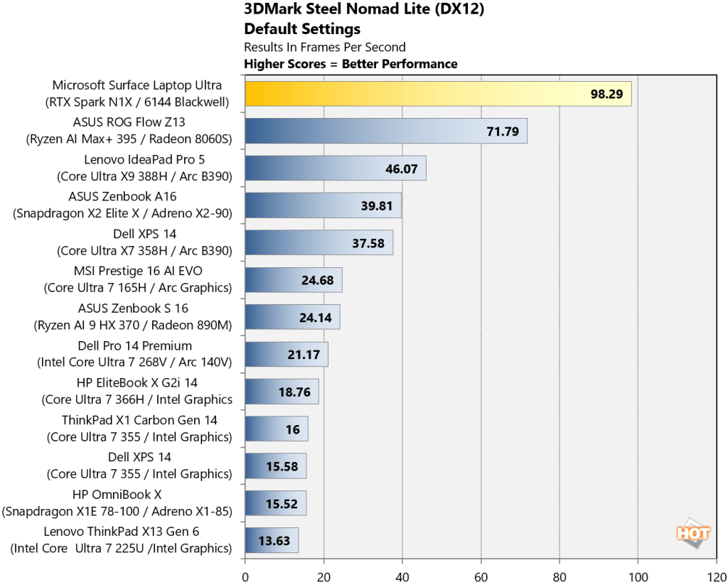Select the 15.52 score value
The height and width of the screenshot is (585, 728).
click(282, 503)
